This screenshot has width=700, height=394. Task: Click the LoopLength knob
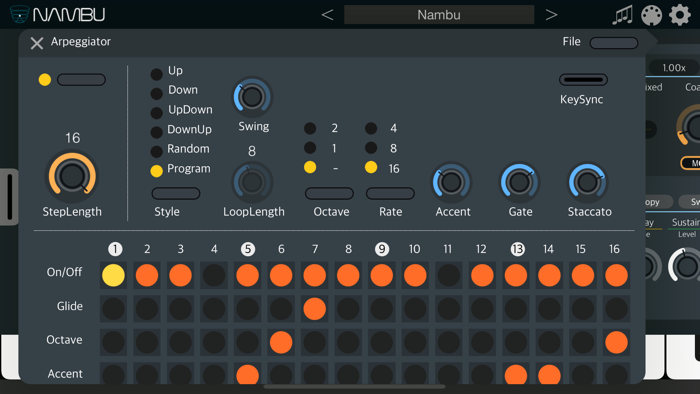click(252, 182)
